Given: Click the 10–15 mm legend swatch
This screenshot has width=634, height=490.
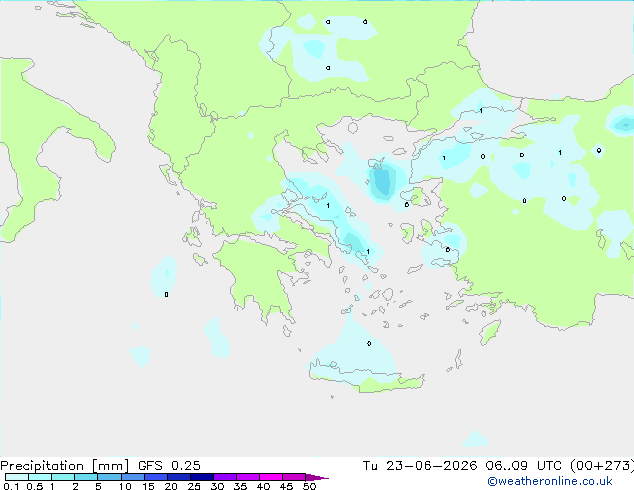Looking at the screenshot, I should (x=132, y=477).
